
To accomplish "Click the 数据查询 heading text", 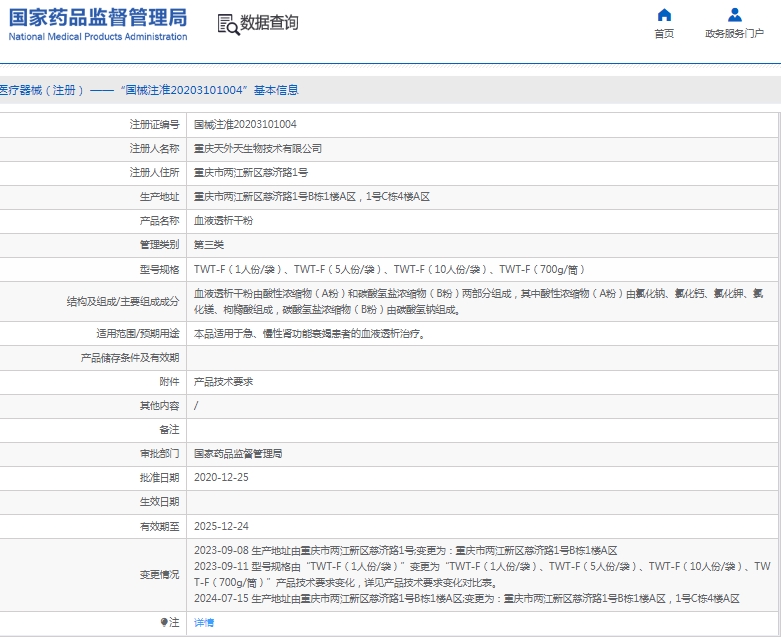I will [269, 22].
